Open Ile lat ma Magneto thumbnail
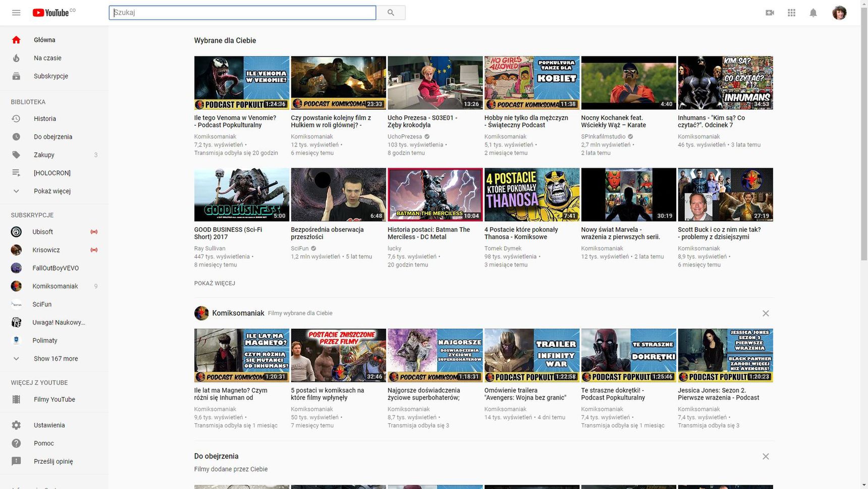 (242, 356)
